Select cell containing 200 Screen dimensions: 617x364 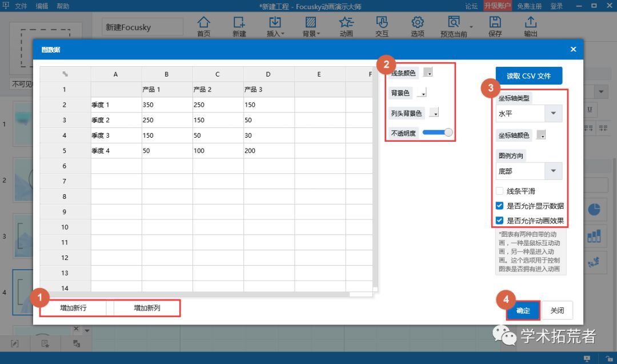269,151
